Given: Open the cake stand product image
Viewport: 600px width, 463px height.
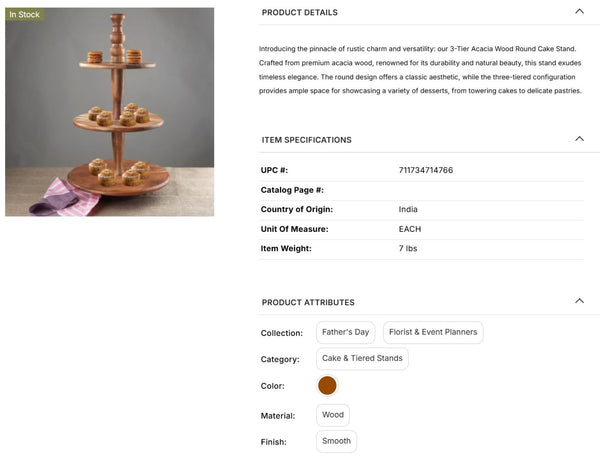Looking at the screenshot, I should point(110,112).
